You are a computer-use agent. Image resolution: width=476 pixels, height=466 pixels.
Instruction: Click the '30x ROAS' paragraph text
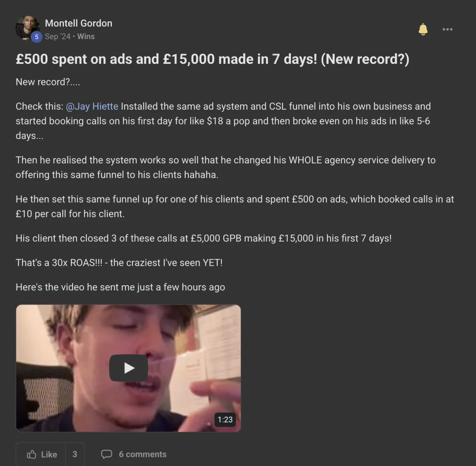tap(119, 263)
